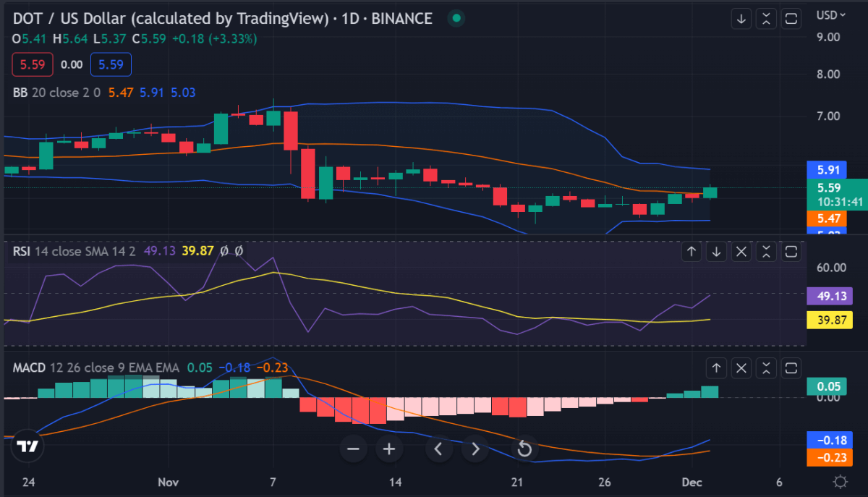
Task: Click the 0.05 MACD histogram label
Action: tap(828, 387)
